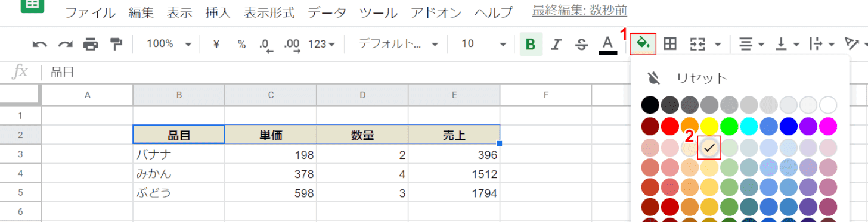
Task: Toggle italic formatting
Action: click(x=557, y=44)
